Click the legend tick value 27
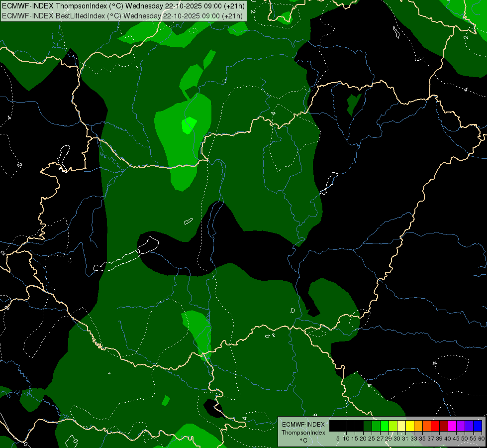 point(380,439)
